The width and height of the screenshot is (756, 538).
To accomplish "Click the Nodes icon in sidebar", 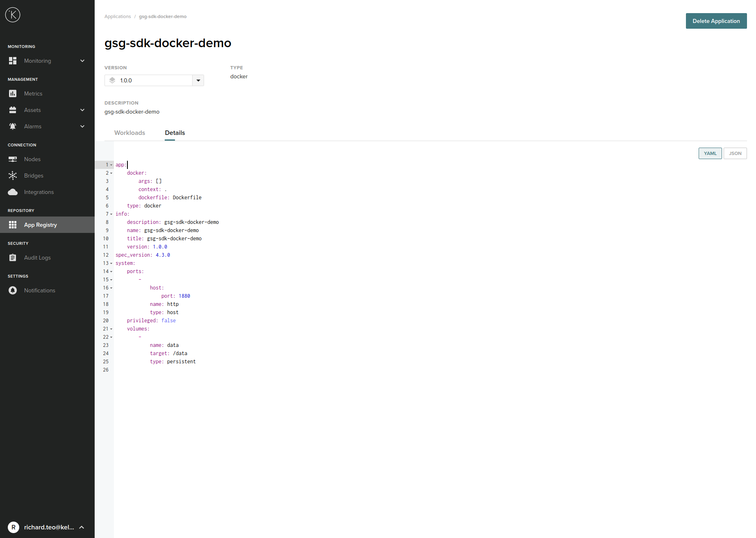I will pyautogui.click(x=13, y=159).
